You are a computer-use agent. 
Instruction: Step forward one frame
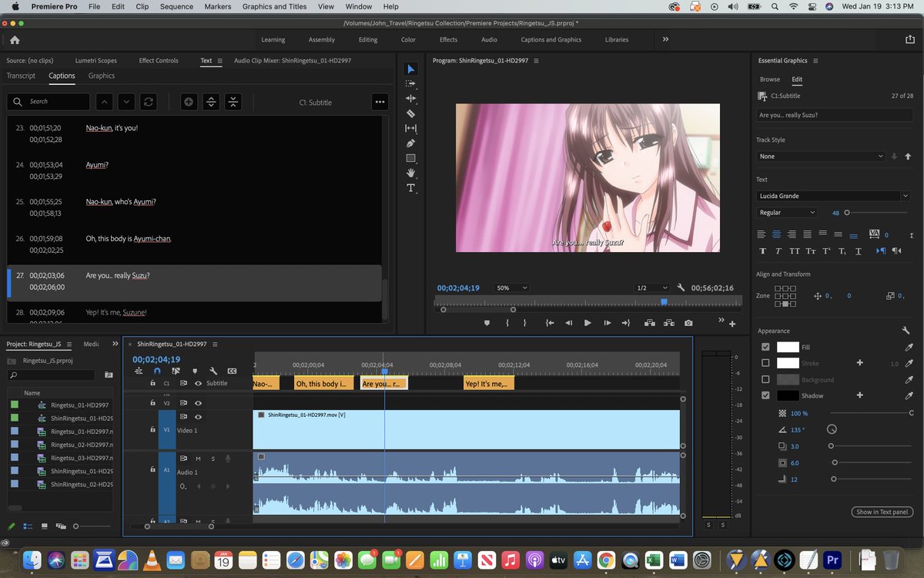[607, 323]
